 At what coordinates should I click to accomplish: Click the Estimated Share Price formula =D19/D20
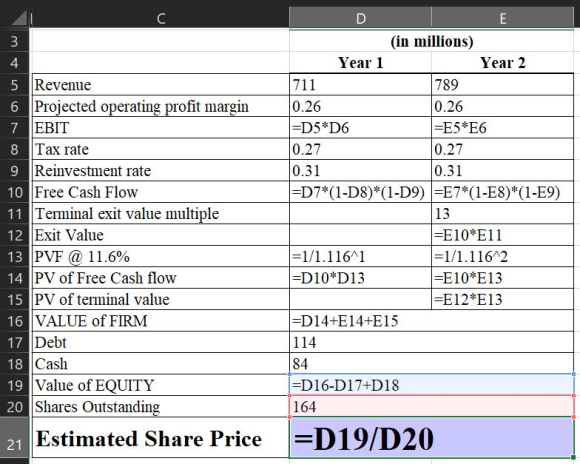click(432, 438)
